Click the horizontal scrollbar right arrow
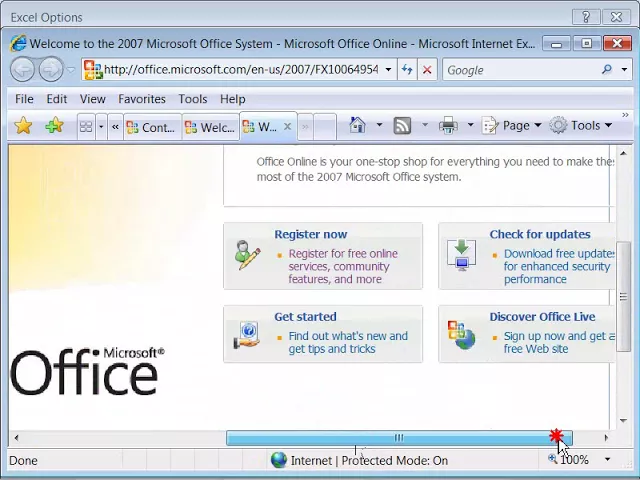 tap(606, 438)
